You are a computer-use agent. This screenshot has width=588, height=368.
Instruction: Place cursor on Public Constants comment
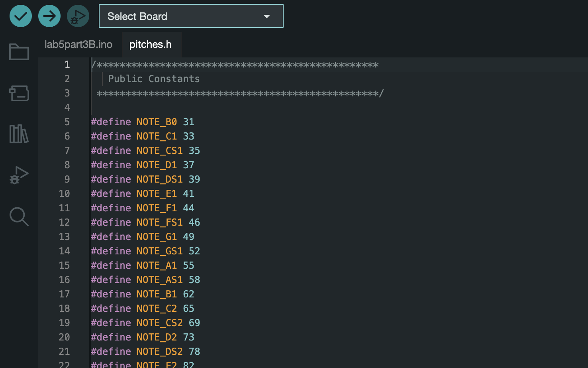point(154,79)
